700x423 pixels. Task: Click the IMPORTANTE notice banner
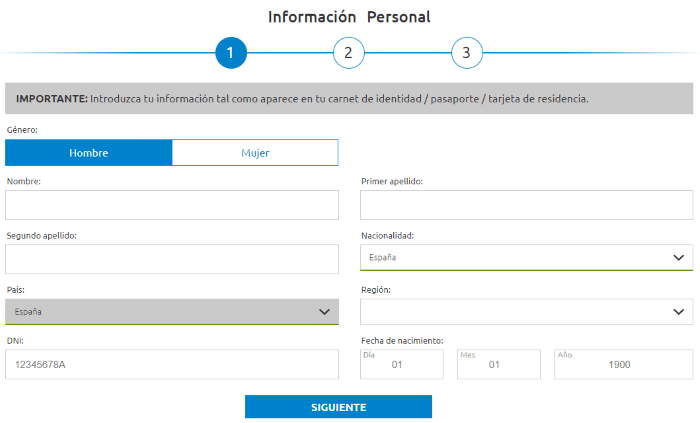click(349, 99)
